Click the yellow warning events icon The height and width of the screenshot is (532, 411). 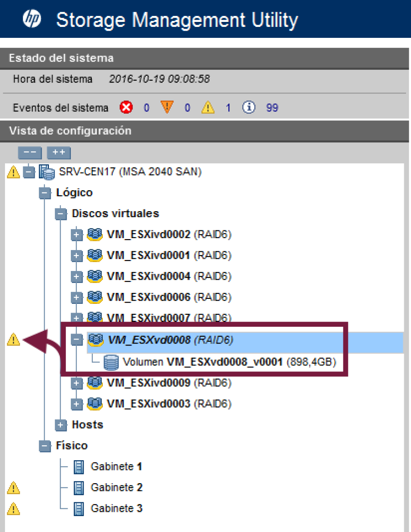[x=208, y=108]
